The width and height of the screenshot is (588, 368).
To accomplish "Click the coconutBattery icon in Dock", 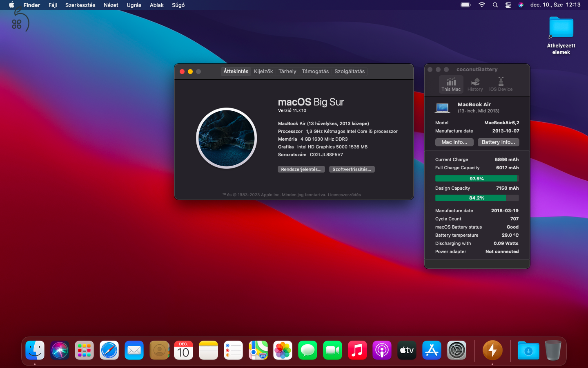I will [x=492, y=350].
